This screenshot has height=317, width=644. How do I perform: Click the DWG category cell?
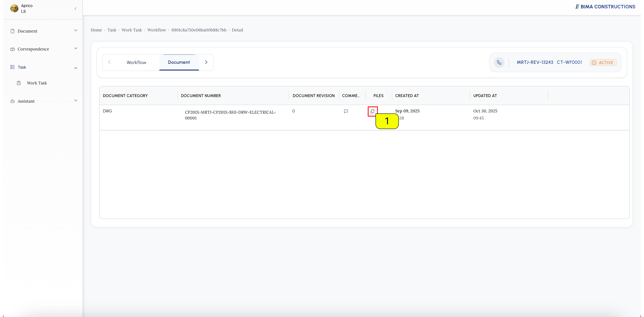tap(107, 111)
